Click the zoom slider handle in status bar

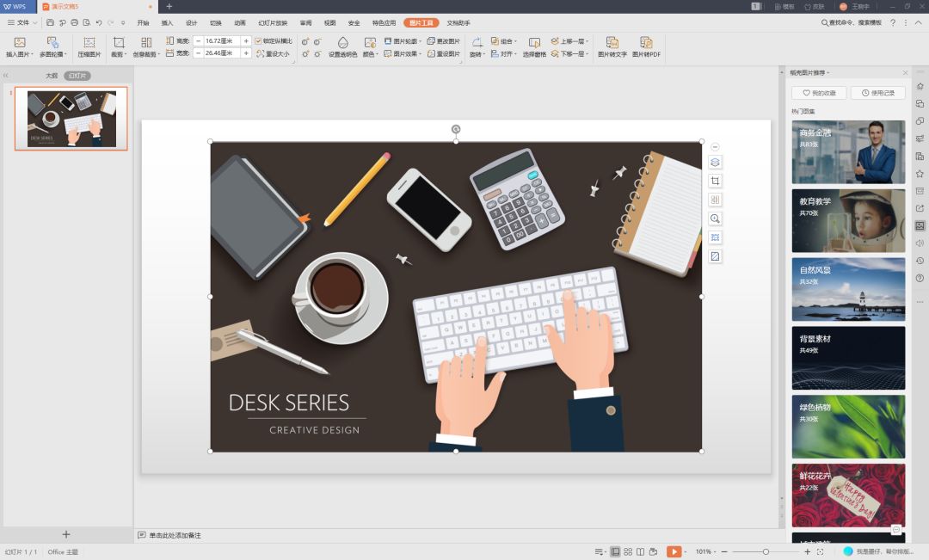pos(766,551)
